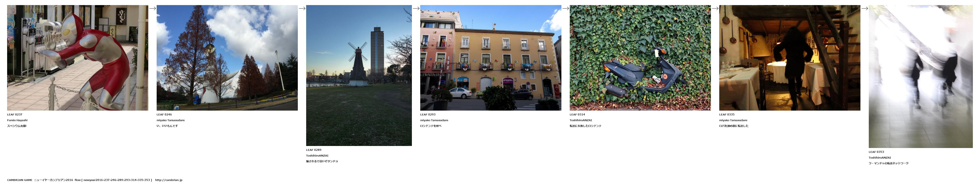Open the autumn trees photo LEAF 0246
This screenshot has width=980, height=185.
click(227, 58)
